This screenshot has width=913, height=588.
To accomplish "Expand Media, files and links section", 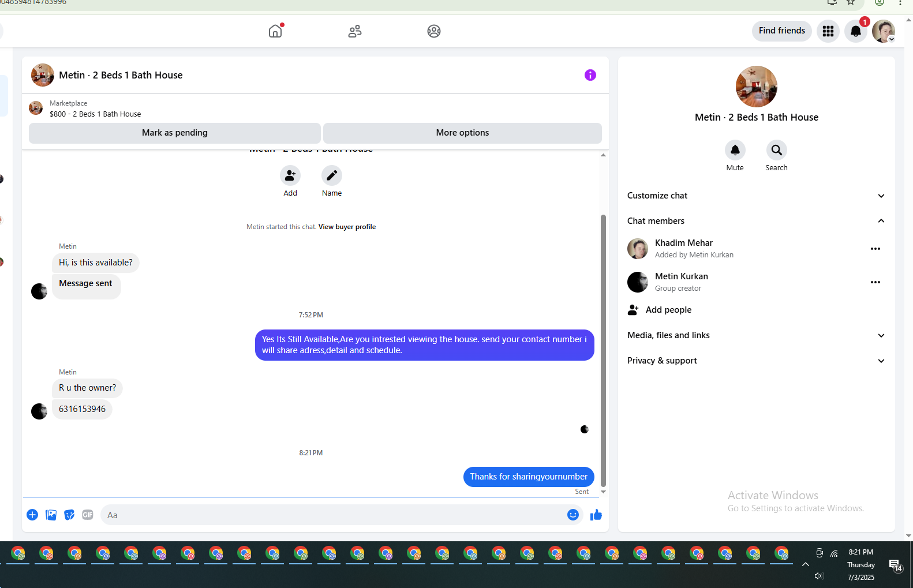I will coord(756,335).
